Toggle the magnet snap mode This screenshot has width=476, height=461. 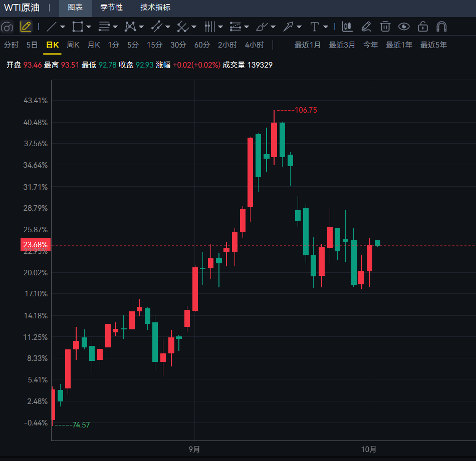tap(441, 27)
